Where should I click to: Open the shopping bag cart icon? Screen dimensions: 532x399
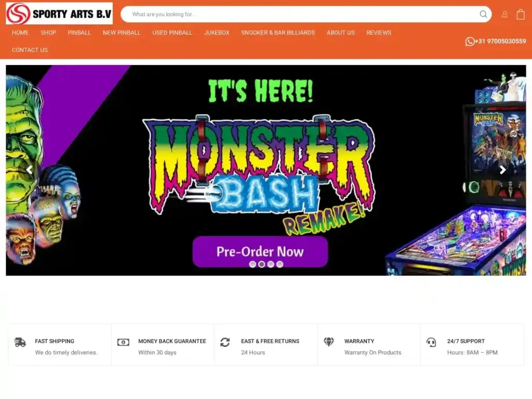tap(521, 14)
